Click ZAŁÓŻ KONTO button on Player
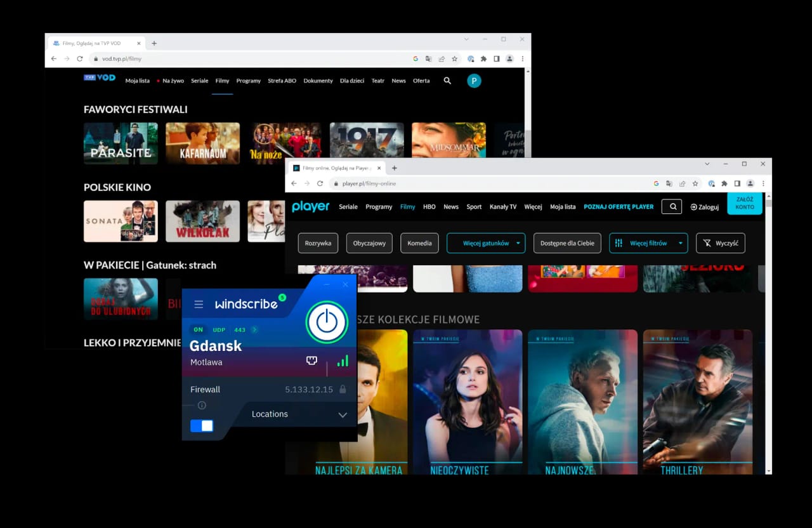The image size is (812, 528). point(745,203)
